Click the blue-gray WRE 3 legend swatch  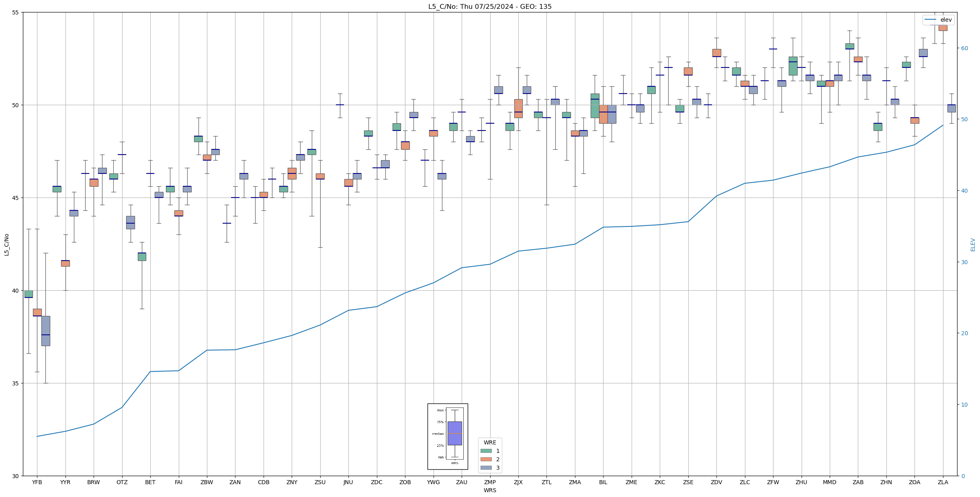tap(486, 468)
